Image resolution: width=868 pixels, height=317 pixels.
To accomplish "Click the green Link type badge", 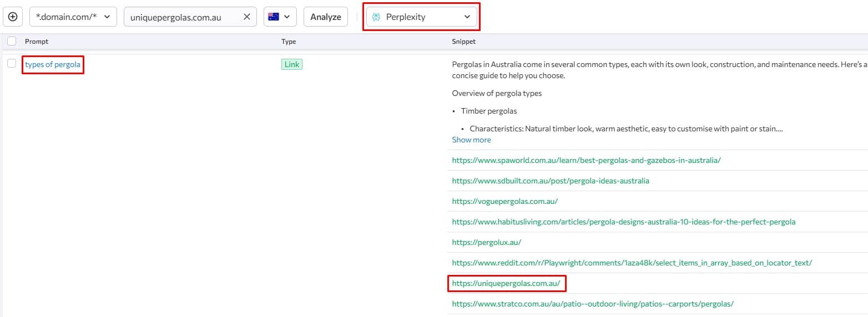I will [292, 64].
